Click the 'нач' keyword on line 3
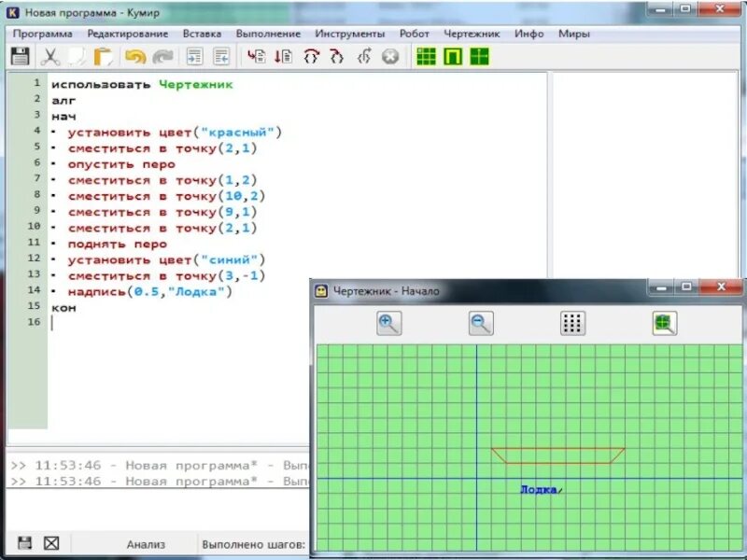The height and width of the screenshot is (560, 747). 63,117
